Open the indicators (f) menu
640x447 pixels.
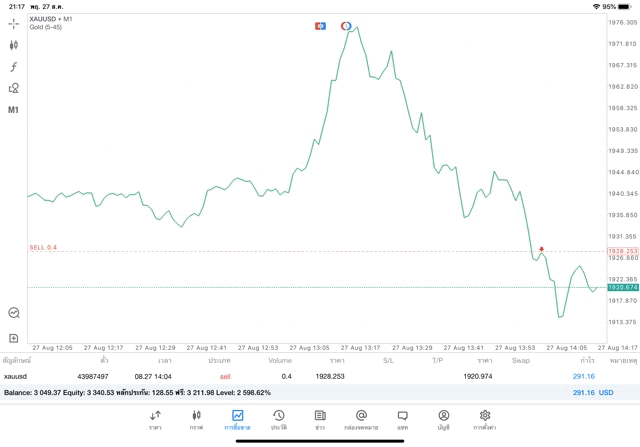[x=14, y=66]
